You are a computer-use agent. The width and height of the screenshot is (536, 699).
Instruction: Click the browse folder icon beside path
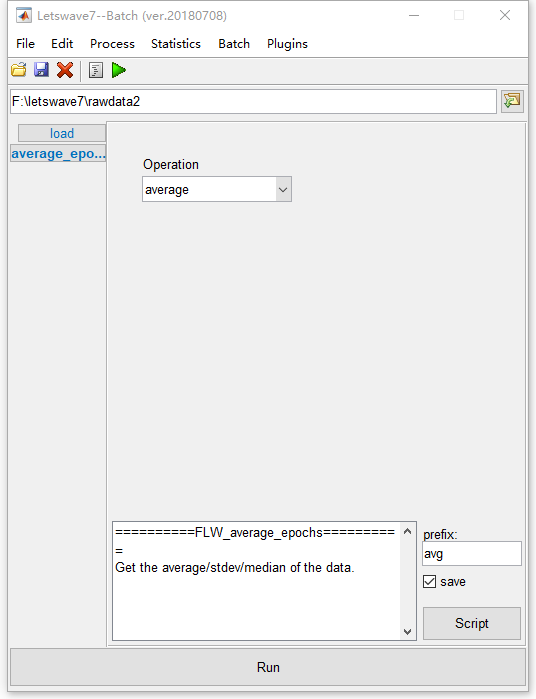512,101
